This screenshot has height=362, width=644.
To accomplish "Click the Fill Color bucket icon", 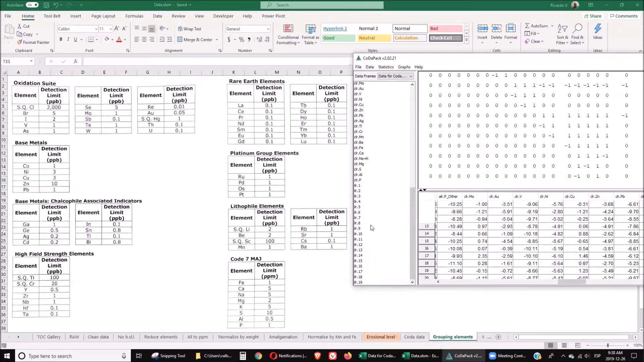I will click(x=107, y=40).
